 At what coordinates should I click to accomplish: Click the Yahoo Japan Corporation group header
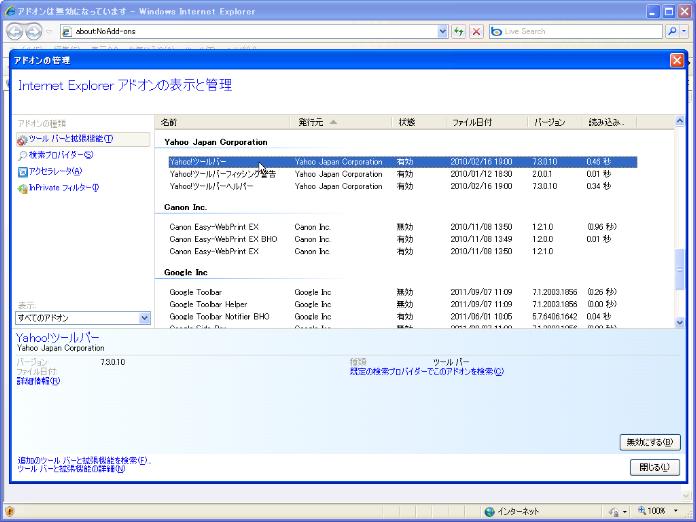pos(216,142)
